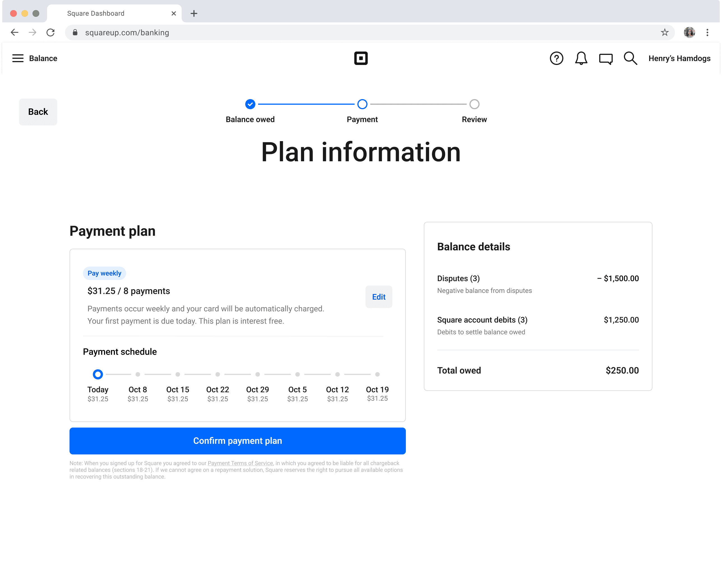The height and width of the screenshot is (588, 722).
Task: Edit the payment plan
Action: click(379, 297)
